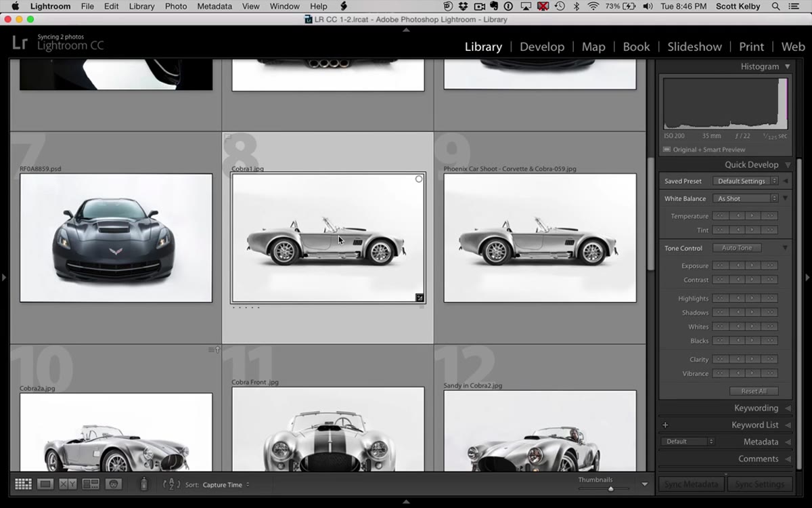
Task: Select the RF0A8859.psd Corvette thumbnail
Action: click(x=116, y=238)
